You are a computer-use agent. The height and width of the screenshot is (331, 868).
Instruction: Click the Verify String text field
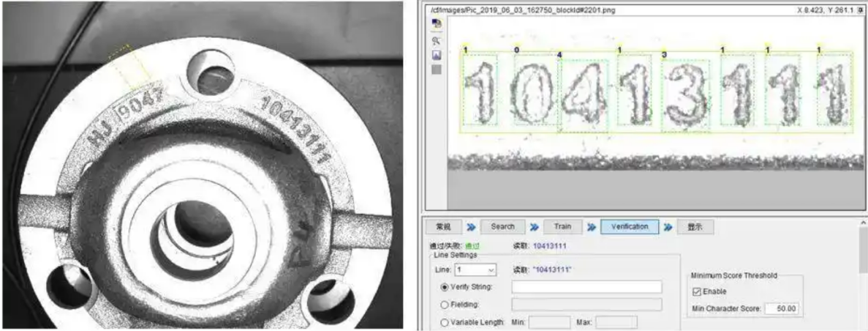click(x=586, y=287)
